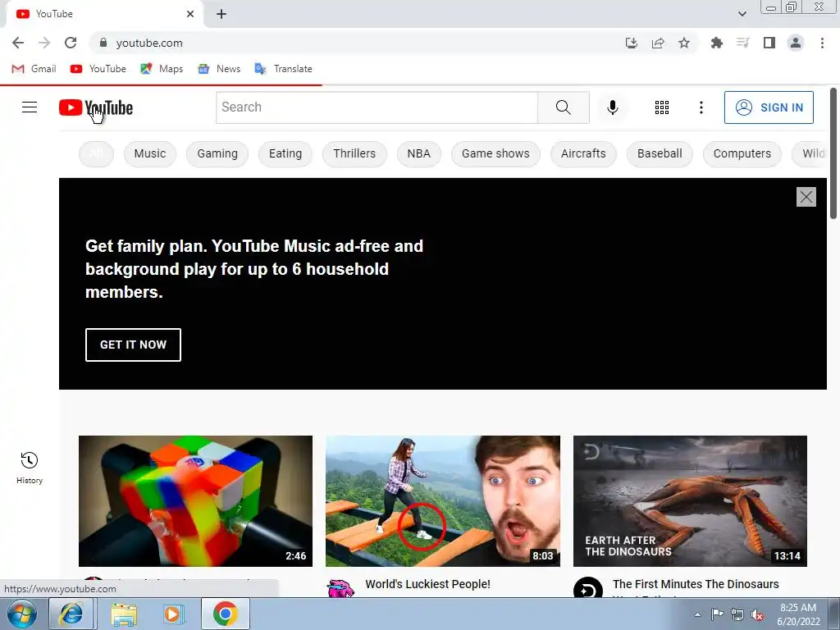Viewport: 840px width, 630px height.
Task: Open the Action Center flag icon
Action: pos(717,614)
